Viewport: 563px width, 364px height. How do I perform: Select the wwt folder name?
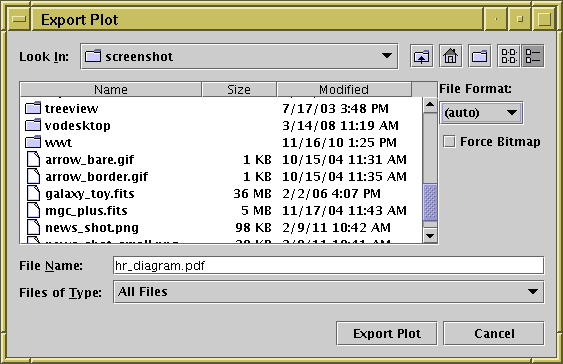coord(58,143)
